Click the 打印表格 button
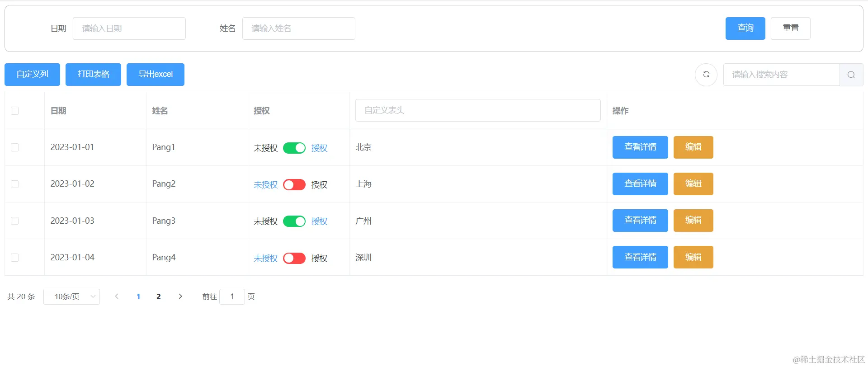Screen dimensions: 868x367 pos(93,75)
